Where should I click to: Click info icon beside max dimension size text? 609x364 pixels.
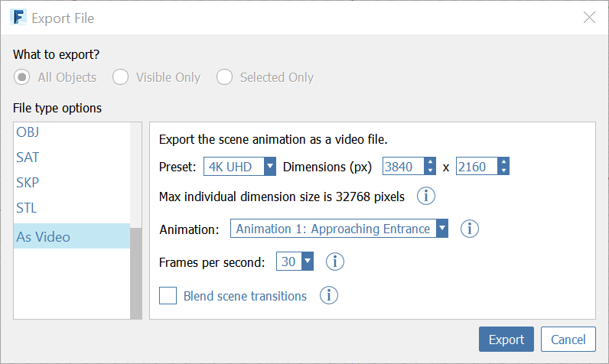point(426,197)
